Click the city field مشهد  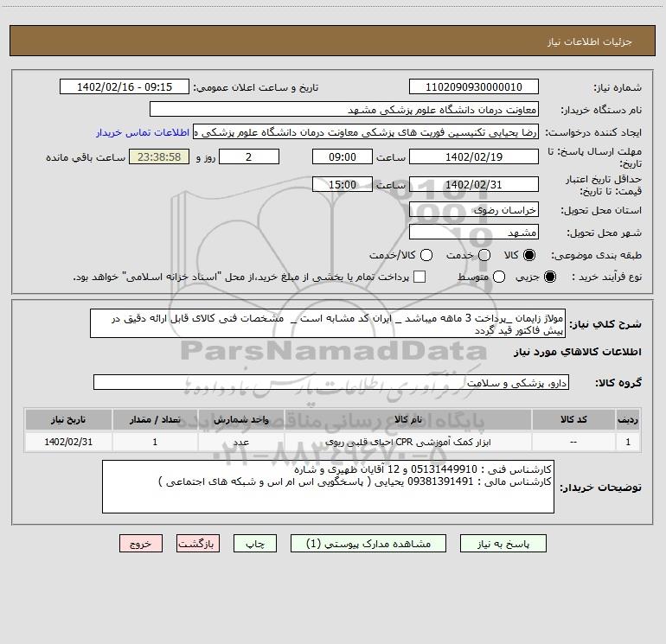[x=474, y=232]
